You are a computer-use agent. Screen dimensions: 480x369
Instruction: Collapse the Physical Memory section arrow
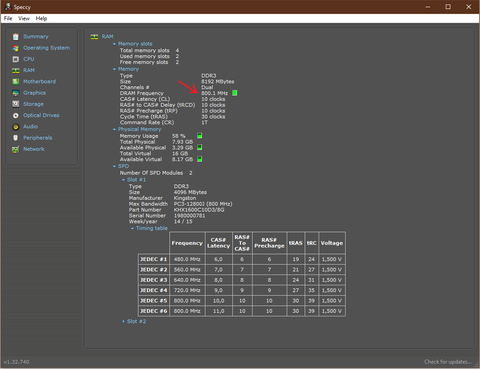point(114,129)
